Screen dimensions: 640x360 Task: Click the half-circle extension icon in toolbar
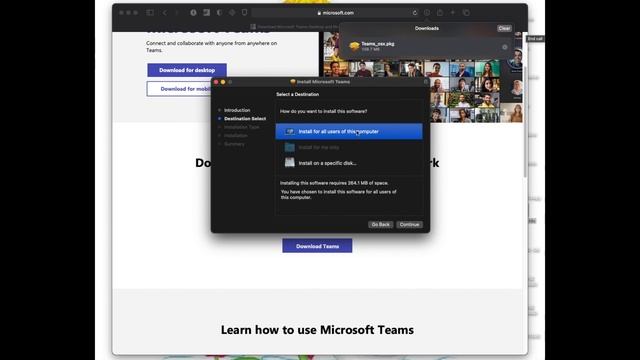[219, 13]
